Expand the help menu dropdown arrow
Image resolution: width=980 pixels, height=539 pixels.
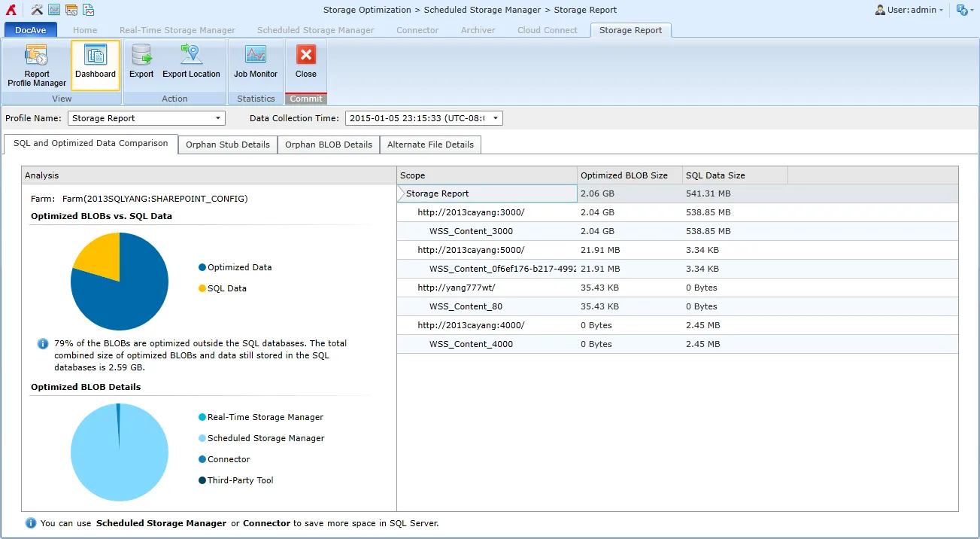tap(972, 11)
